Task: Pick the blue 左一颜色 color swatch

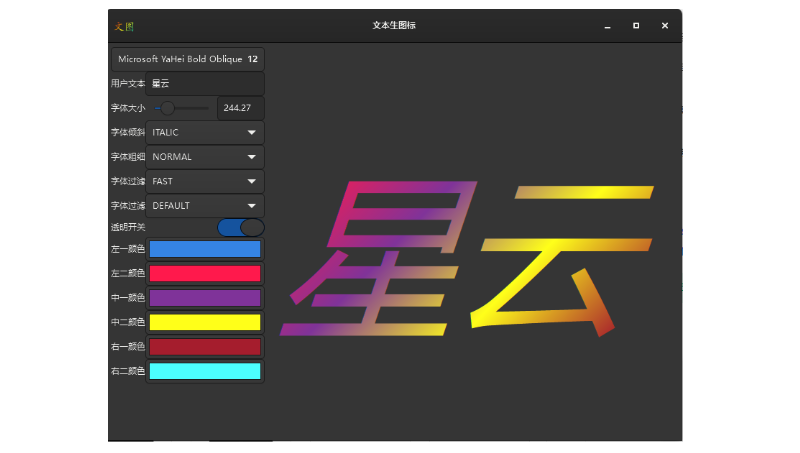Action: 205,249
